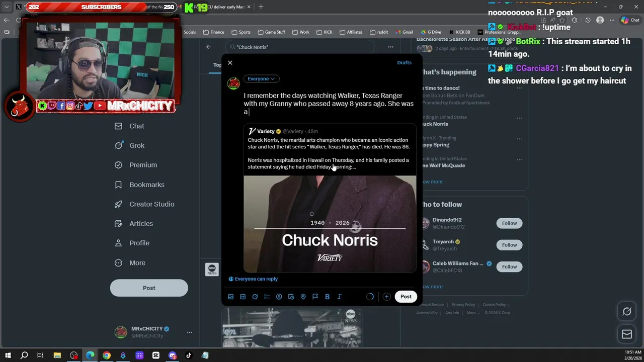Follow Treyarch
644x362 pixels.
point(509,245)
